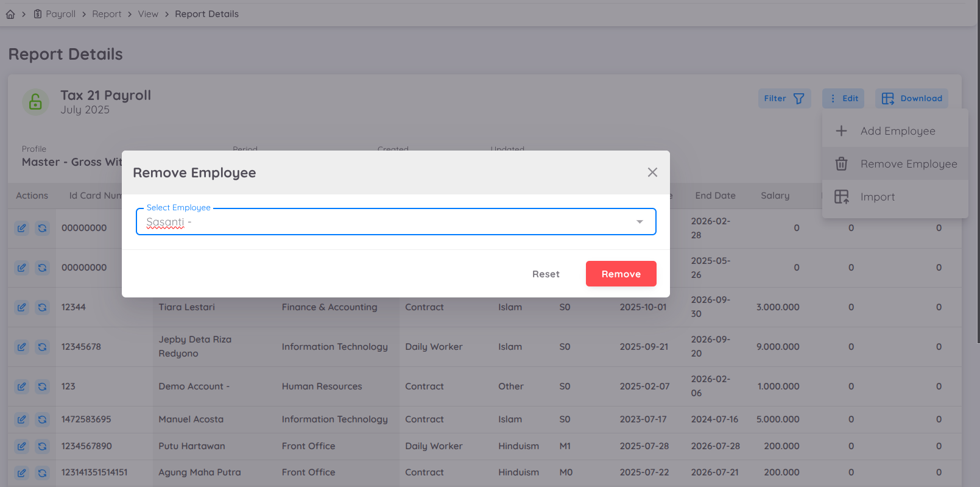Close the Remove Employee dialog
The height and width of the screenshot is (487, 980).
(652, 172)
